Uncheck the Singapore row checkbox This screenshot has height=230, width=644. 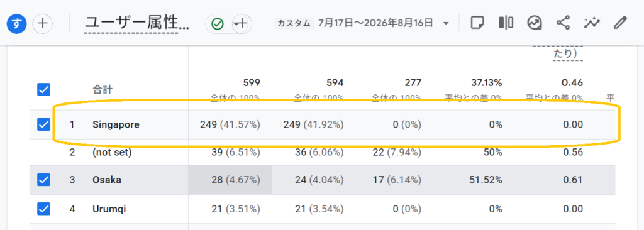(43, 124)
